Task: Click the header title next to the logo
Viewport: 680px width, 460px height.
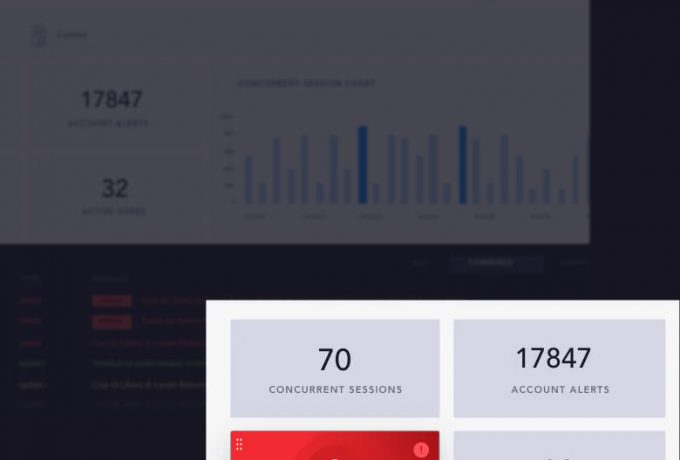Action: [x=72, y=36]
